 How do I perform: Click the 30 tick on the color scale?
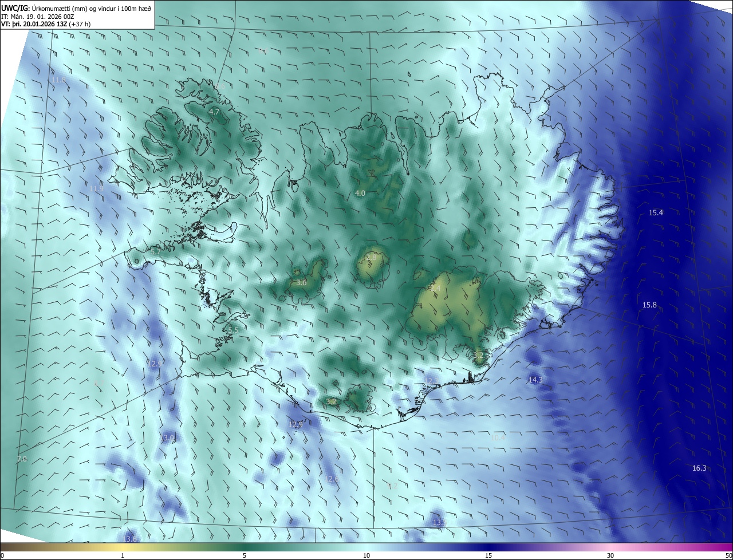[610, 556]
